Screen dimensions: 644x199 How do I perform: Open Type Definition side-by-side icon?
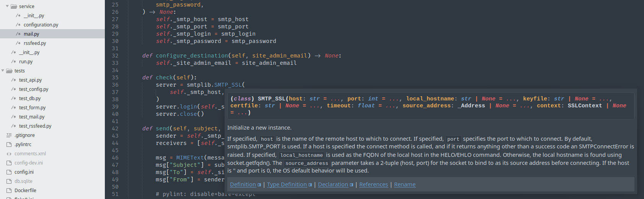coord(310,185)
